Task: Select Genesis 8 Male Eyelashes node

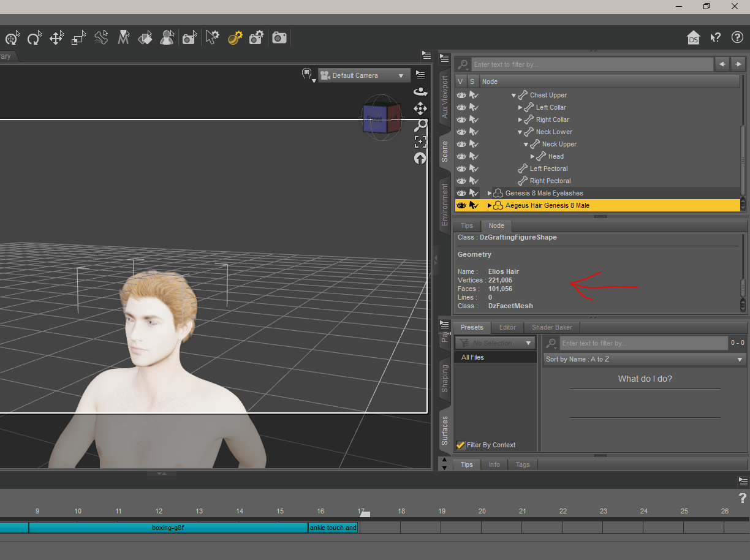Action: point(544,193)
